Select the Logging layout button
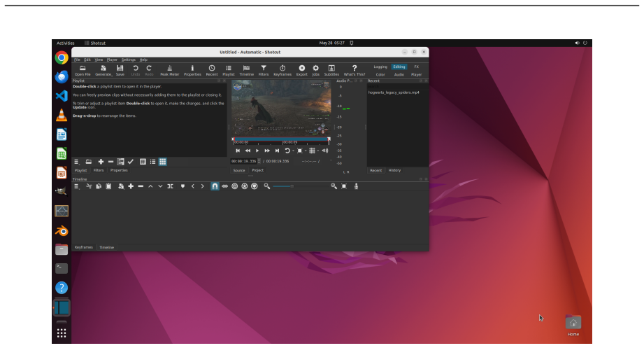This screenshot has height=348, width=644. [x=380, y=67]
